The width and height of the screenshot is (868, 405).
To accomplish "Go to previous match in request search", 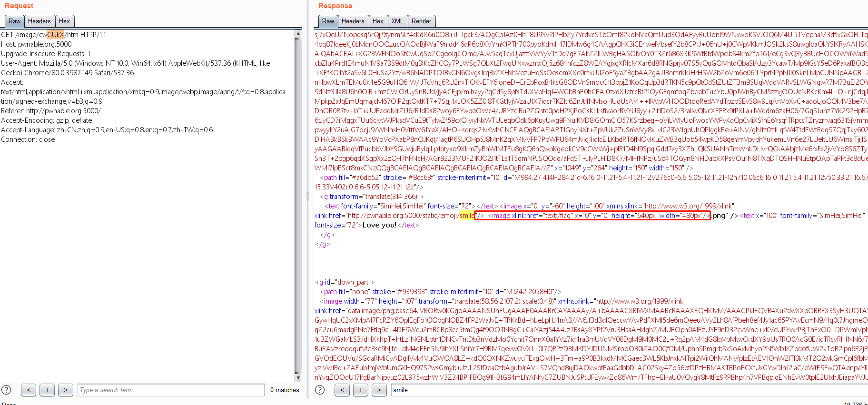I will click(29, 390).
